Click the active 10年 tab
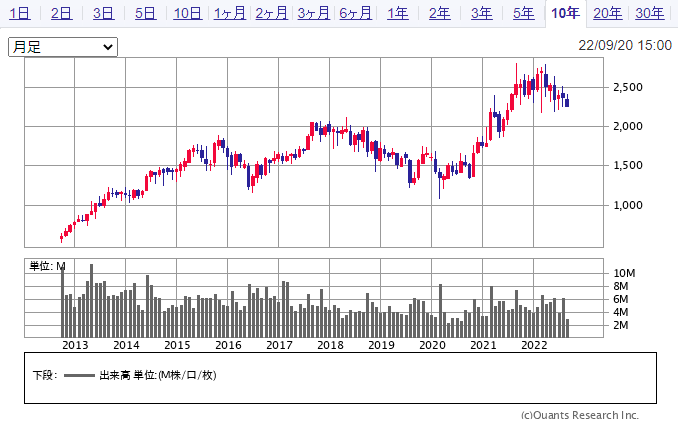The image size is (678, 423). 565,13
